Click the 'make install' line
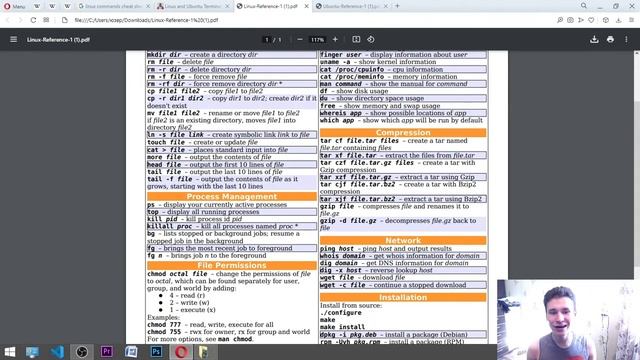 tap(342, 327)
